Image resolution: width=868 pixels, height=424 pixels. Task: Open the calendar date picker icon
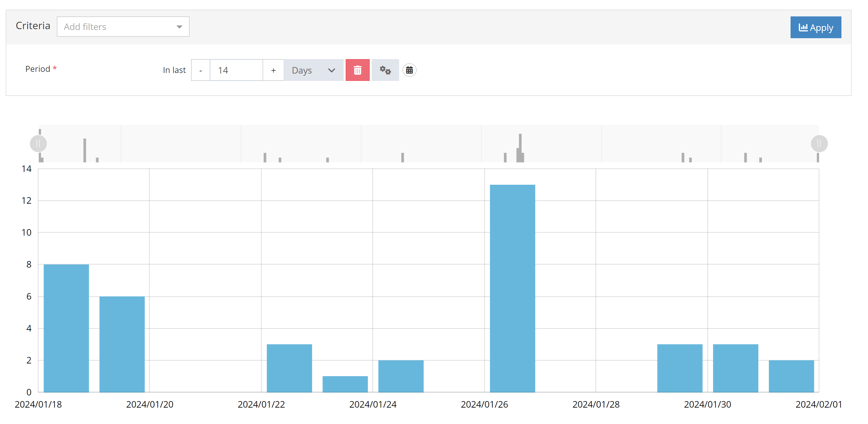pos(409,70)
